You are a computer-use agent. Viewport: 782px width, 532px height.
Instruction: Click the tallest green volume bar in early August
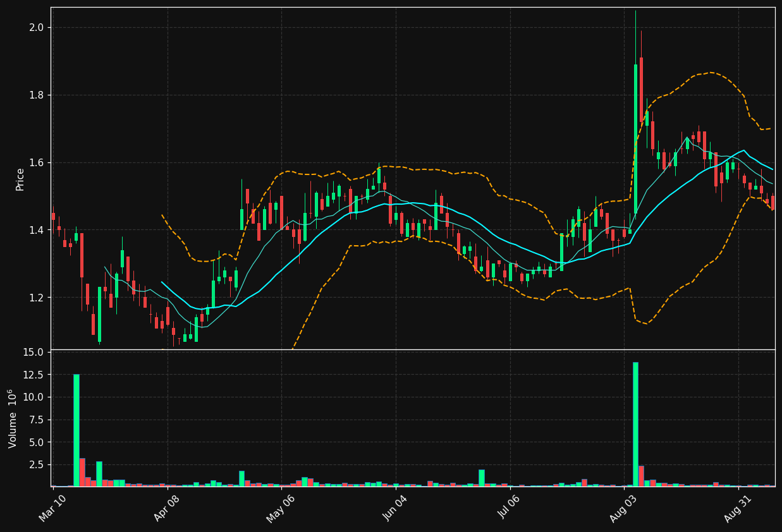tap(635, 424)
